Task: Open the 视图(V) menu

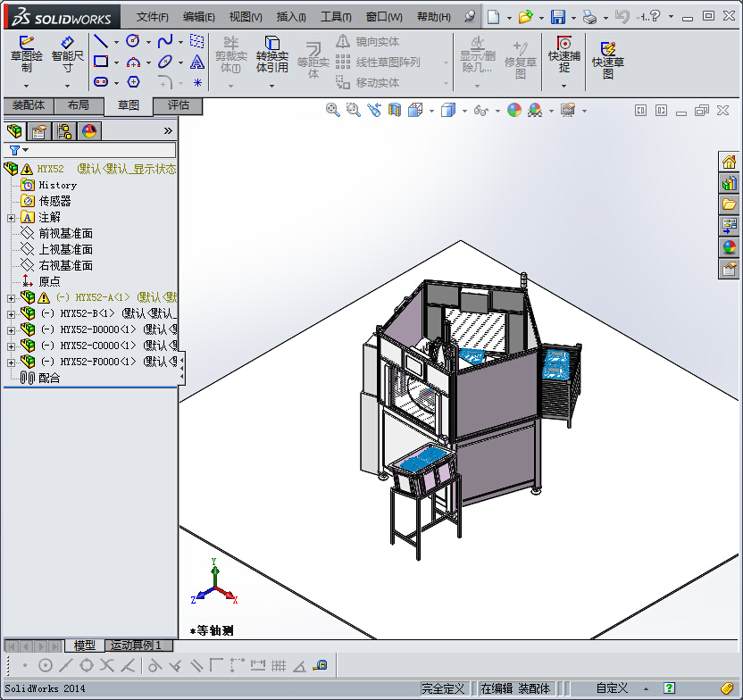Action: pos(246,17)
